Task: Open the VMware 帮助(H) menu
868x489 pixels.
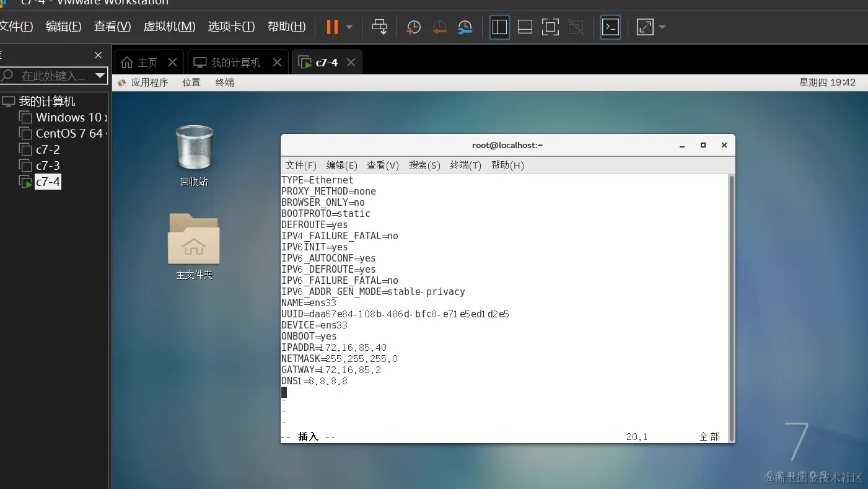Action: (x=287, y=27)
